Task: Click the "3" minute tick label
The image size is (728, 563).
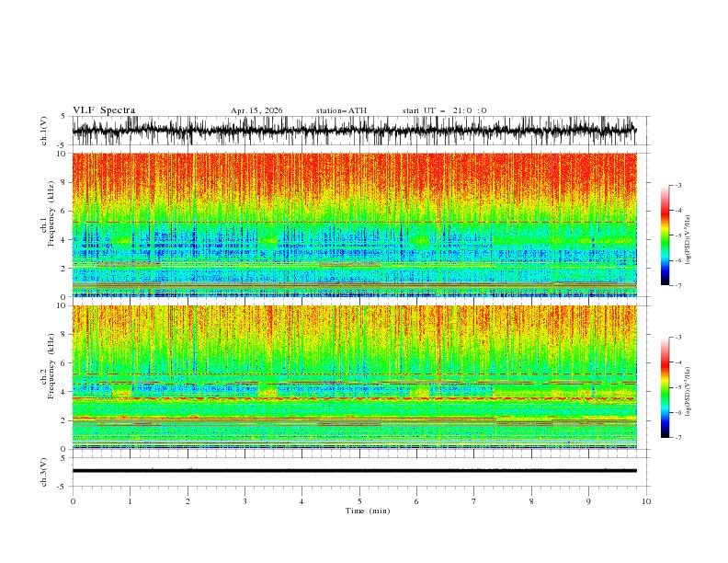Action: [x=245, y=501]
